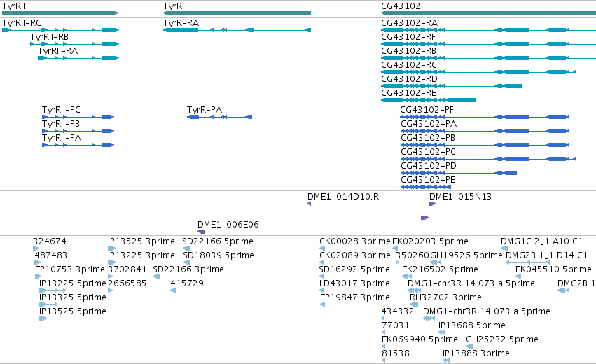The width and height of the screenshot is (596, 364).
Task: Click the EK045510.5prime EST label
Action: point(553,269)
